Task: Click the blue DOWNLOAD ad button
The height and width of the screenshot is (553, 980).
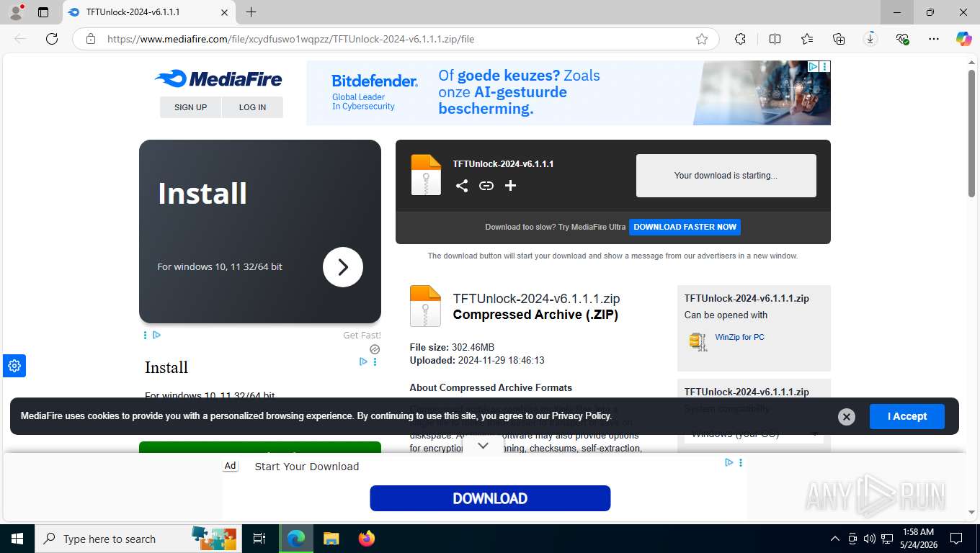Action: [490, 498]
